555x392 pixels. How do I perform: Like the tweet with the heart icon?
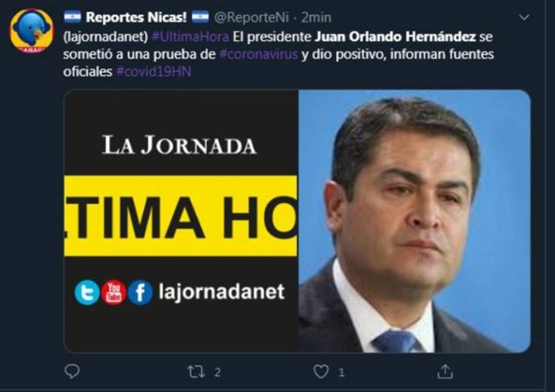pyautogui.click(x=321, y=372)
